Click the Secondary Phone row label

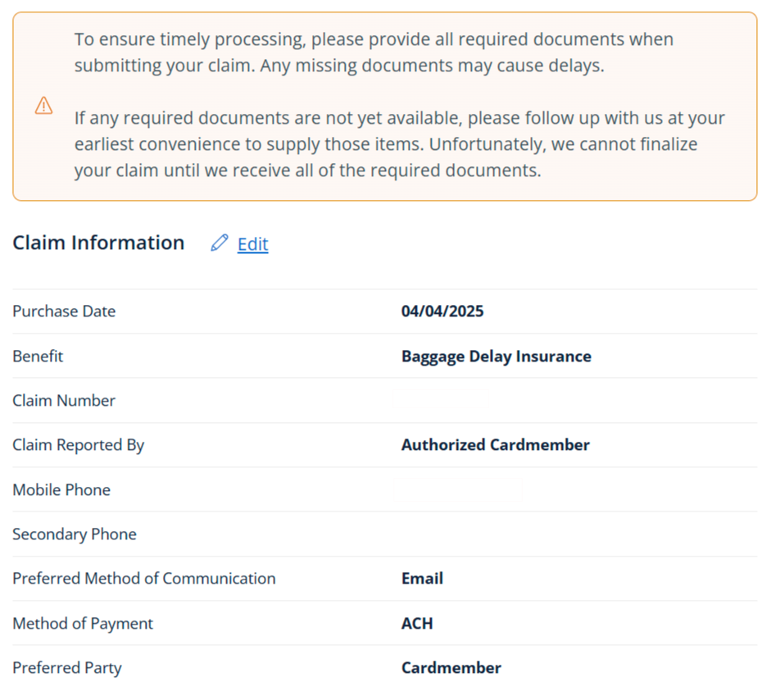(x=75, y=534)
